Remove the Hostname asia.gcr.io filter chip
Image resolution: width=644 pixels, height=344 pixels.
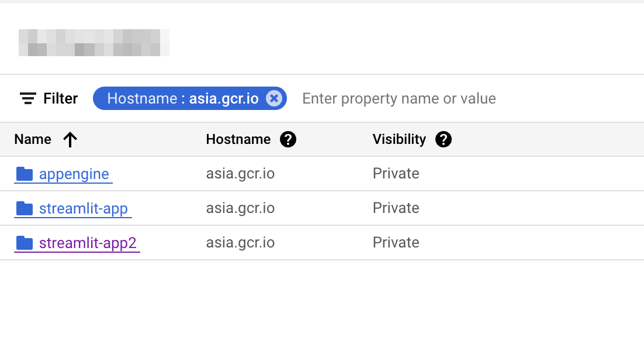pos(273,98)
